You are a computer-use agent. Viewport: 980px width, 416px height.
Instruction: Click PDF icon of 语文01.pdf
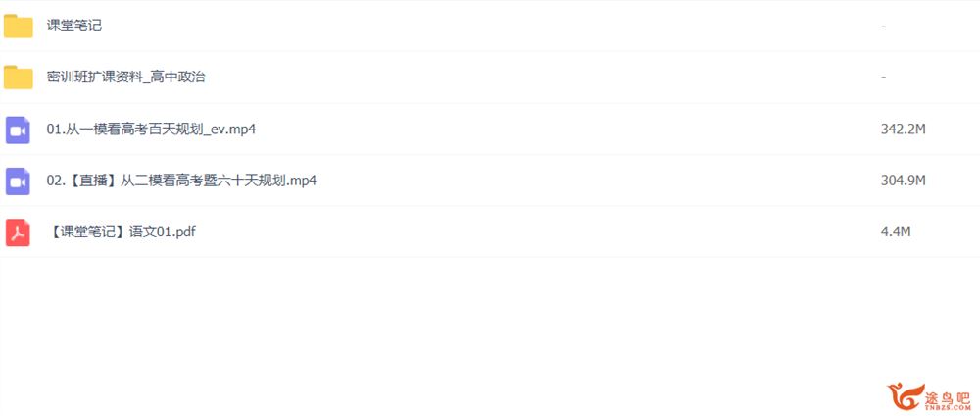click(18, 233)
